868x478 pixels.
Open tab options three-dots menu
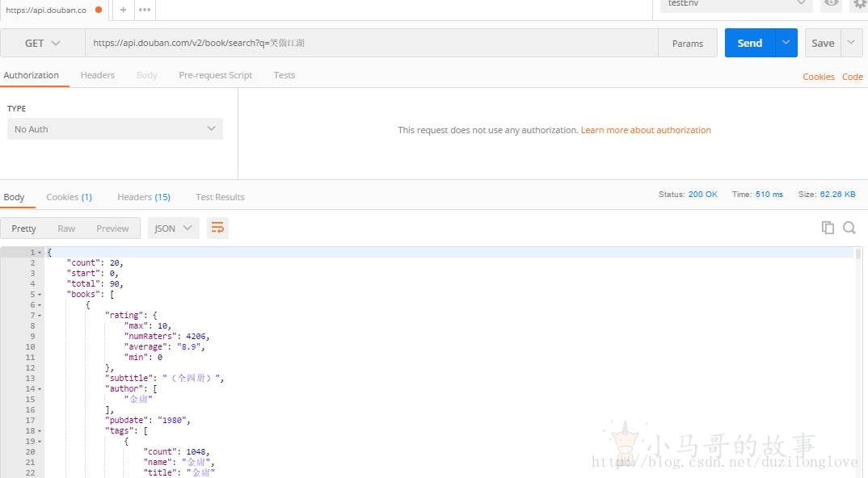coord(145,10)
